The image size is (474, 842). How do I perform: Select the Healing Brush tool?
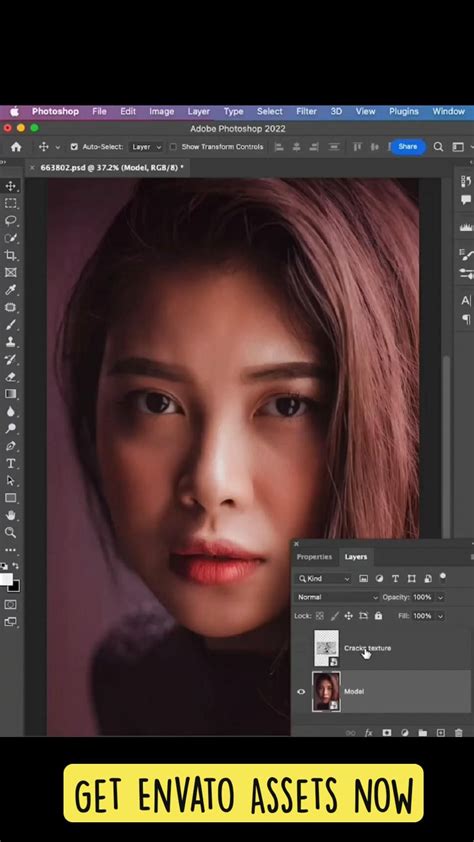pyautogui.click(x=10, y=307)
